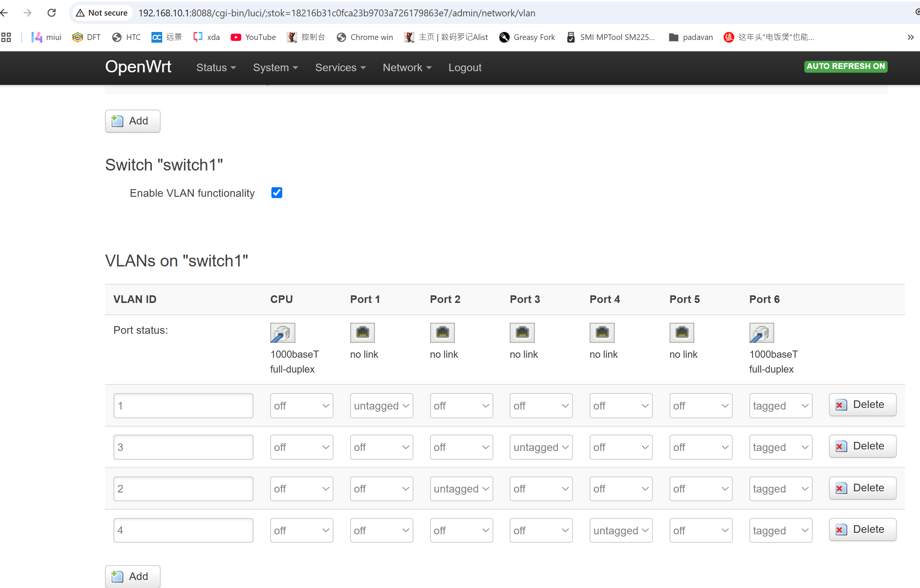Click the VLAN ID field containing 1

[x=183, y=405]
